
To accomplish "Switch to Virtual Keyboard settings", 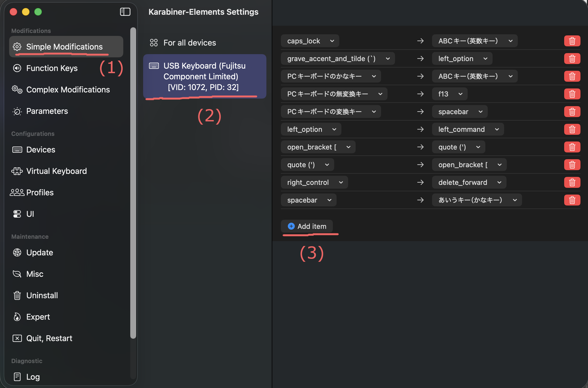I will coord(66,171).
